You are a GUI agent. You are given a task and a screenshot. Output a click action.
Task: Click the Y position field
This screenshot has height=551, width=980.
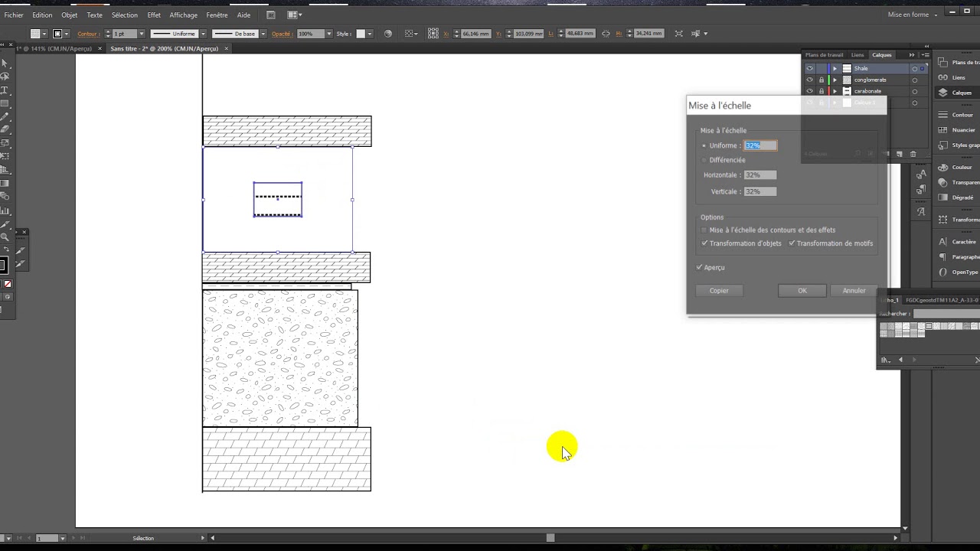click(529, 34)
